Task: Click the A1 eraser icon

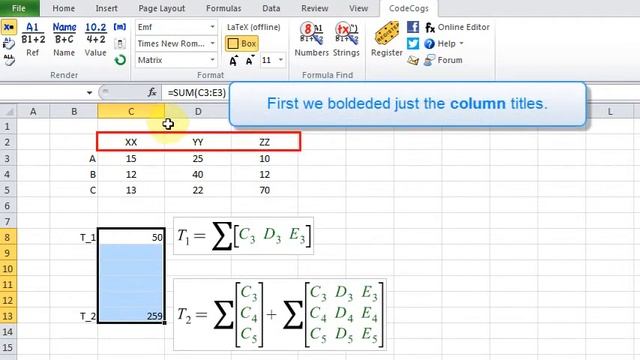Action: [9, 43]
